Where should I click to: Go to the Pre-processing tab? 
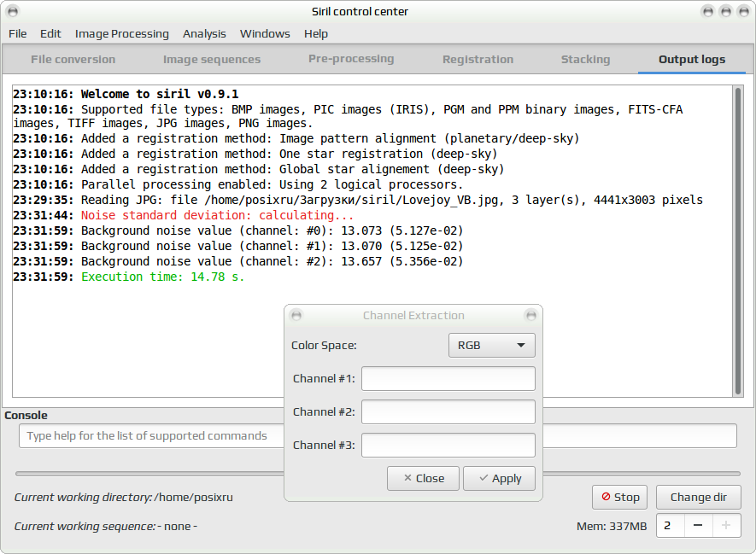click(x=351, y=59)
